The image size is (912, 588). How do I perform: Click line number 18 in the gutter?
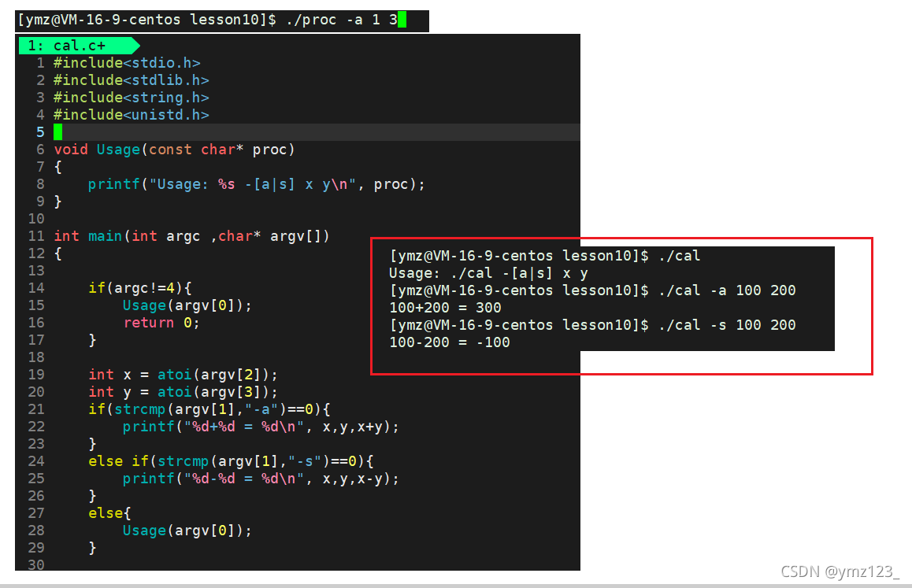pyautogui.click(x=36, y=357)
